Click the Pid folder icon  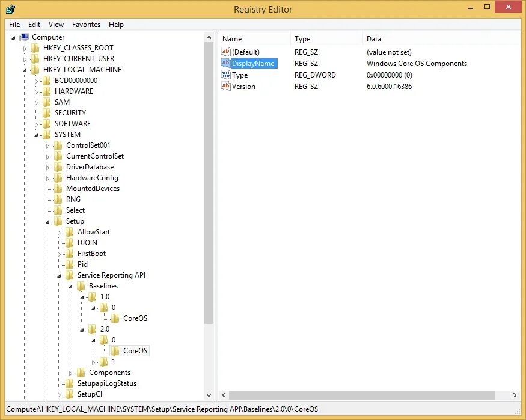point(70,264)
